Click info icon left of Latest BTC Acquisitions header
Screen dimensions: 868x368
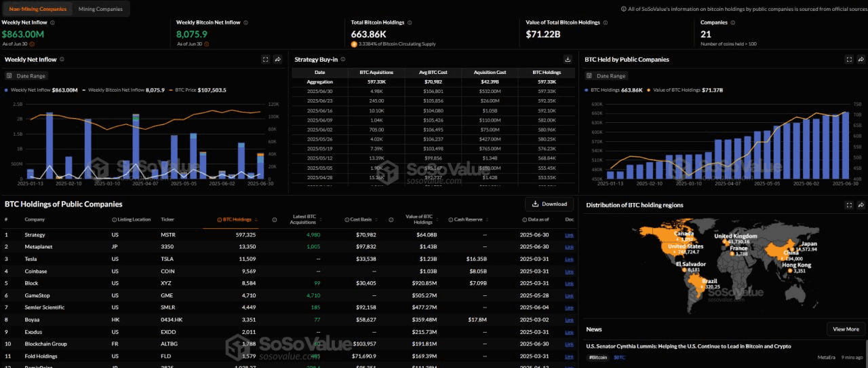275,219
